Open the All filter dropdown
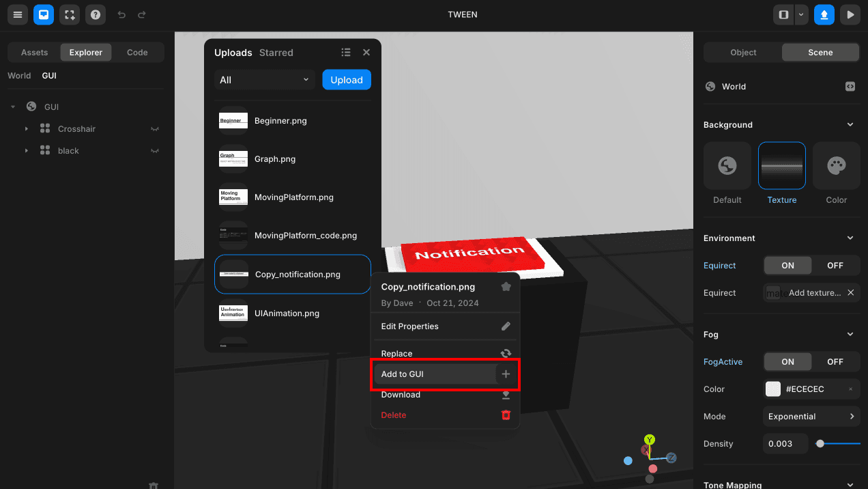 tap(265, 80)
